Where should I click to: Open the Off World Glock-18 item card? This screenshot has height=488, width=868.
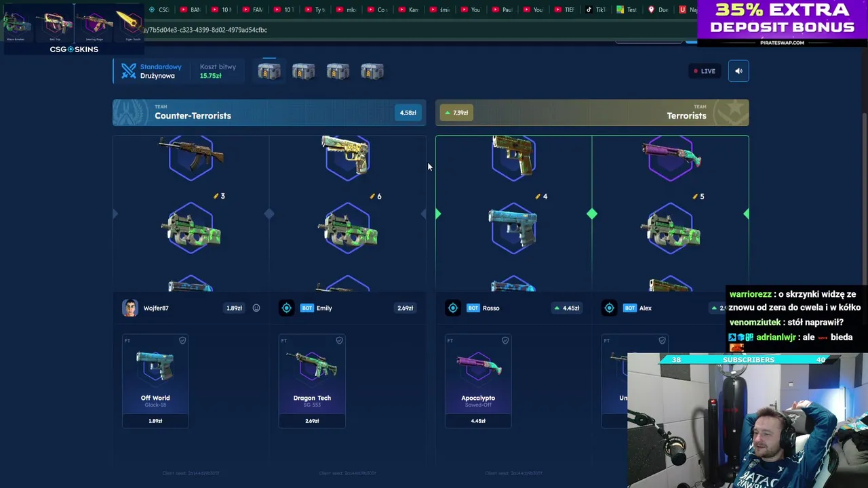pos(155,381)
